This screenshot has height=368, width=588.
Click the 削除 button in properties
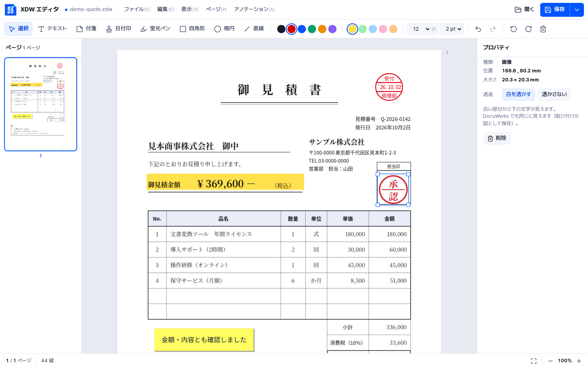tap(497, 138)
